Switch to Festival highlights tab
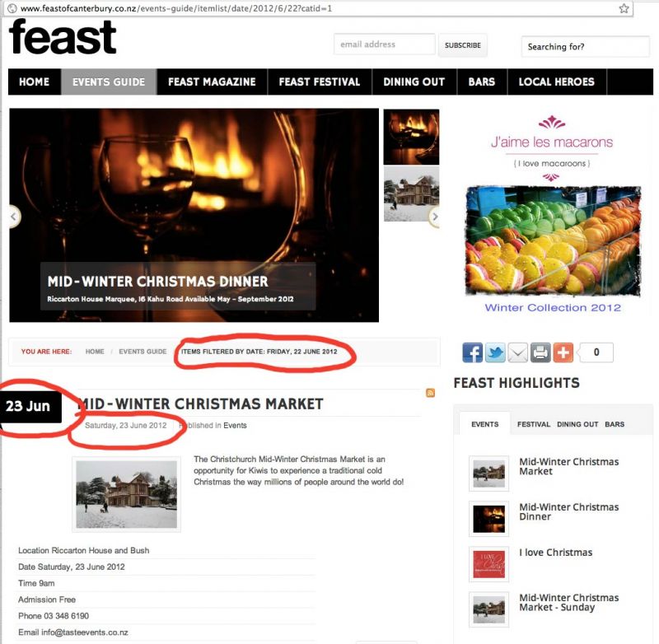This screenshot has height=644, width=659. pos(533,424)
